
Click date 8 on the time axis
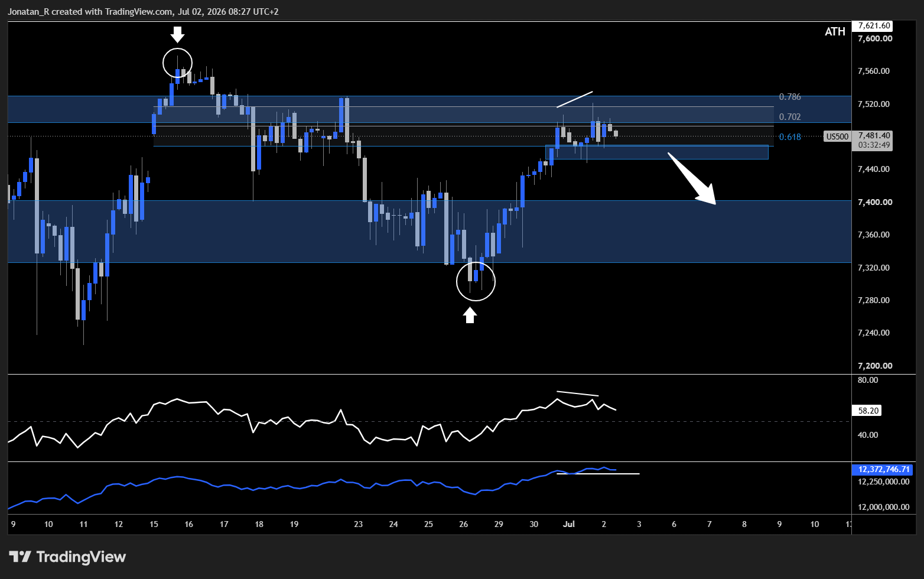coord(744,524)
